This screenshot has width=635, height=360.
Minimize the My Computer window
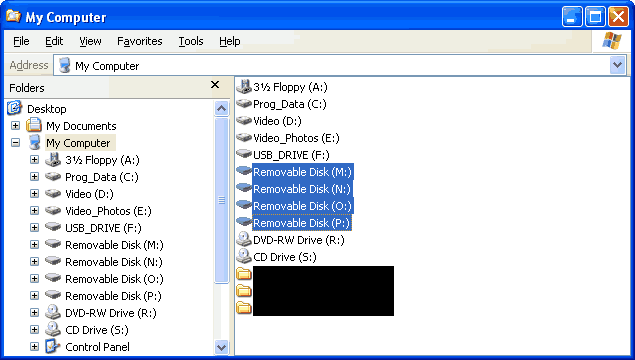[572, 17]
